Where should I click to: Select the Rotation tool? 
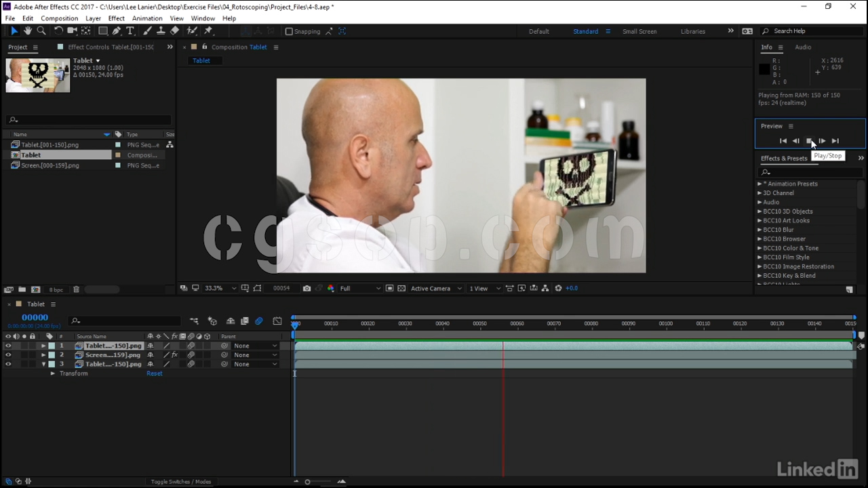tap(58, 31)
